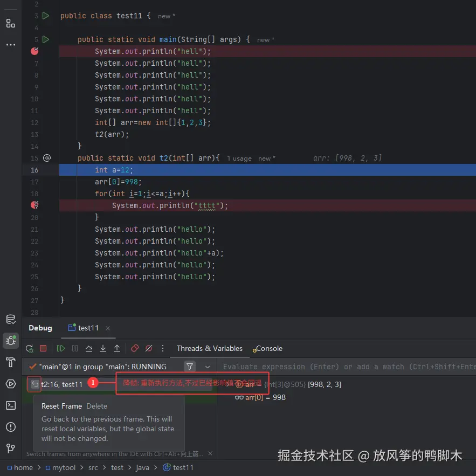This screenshot has height=476, width=476.
Task: Step Out in debug toolbar
Action: click(117, 348)
